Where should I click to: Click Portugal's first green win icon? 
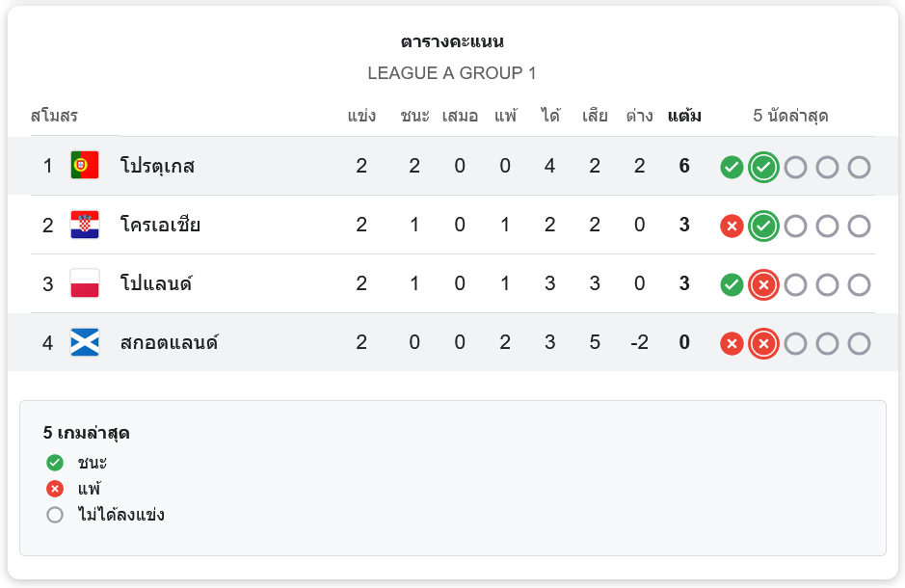coord(732,167)
